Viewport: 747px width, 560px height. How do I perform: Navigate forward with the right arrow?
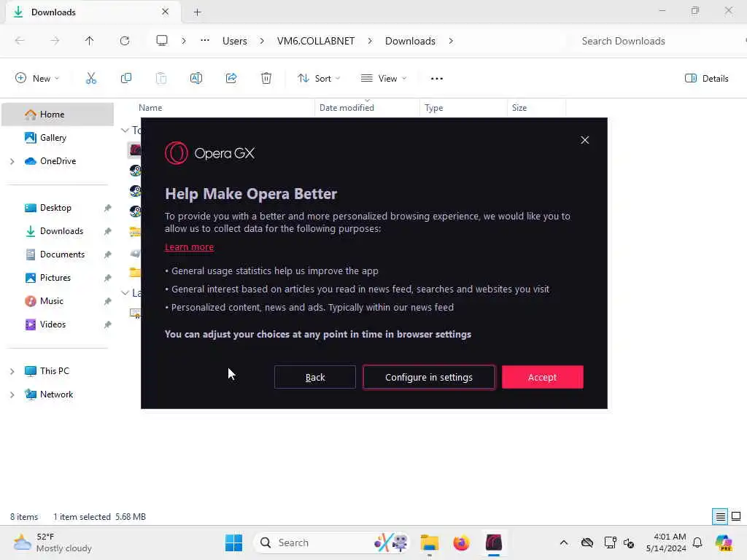tap(55, 41)
